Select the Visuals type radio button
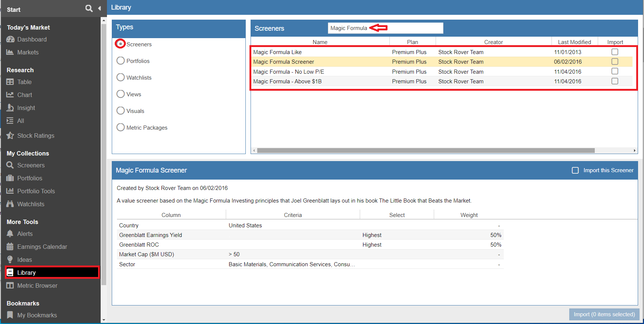This screenshot has width=644, height=324. pyautogui.click(x=120, y=110)
